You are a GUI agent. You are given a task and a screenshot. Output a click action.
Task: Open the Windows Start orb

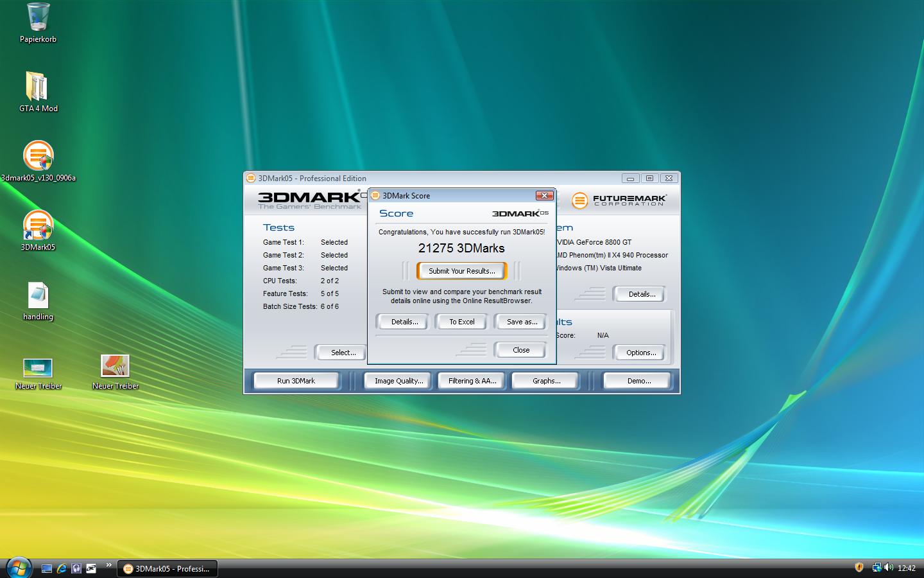(18, 567)
